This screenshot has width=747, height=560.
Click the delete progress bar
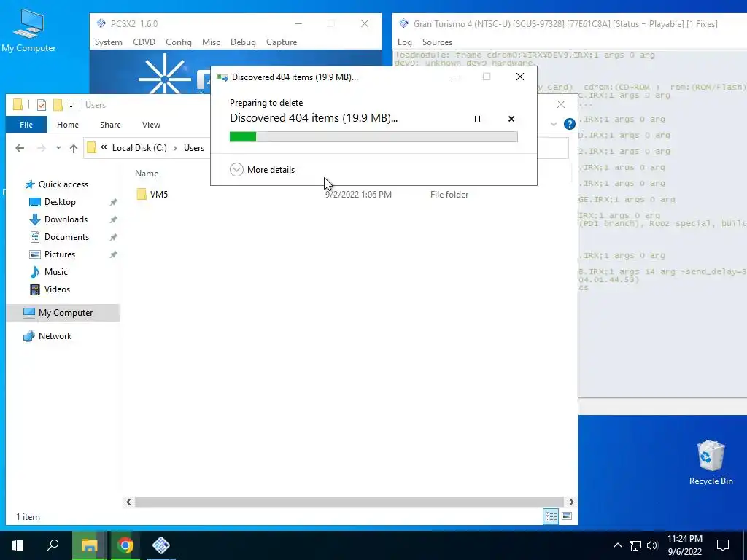point(373,137)
